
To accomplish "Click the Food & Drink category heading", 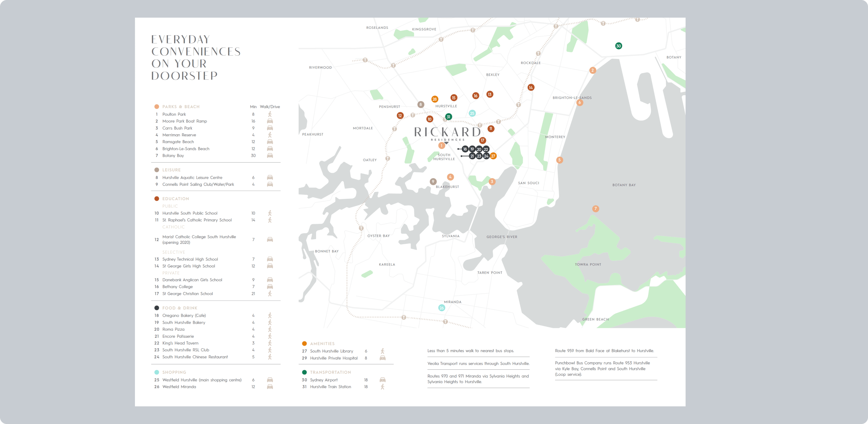I will pyautogui.click(x=179, y=308).
